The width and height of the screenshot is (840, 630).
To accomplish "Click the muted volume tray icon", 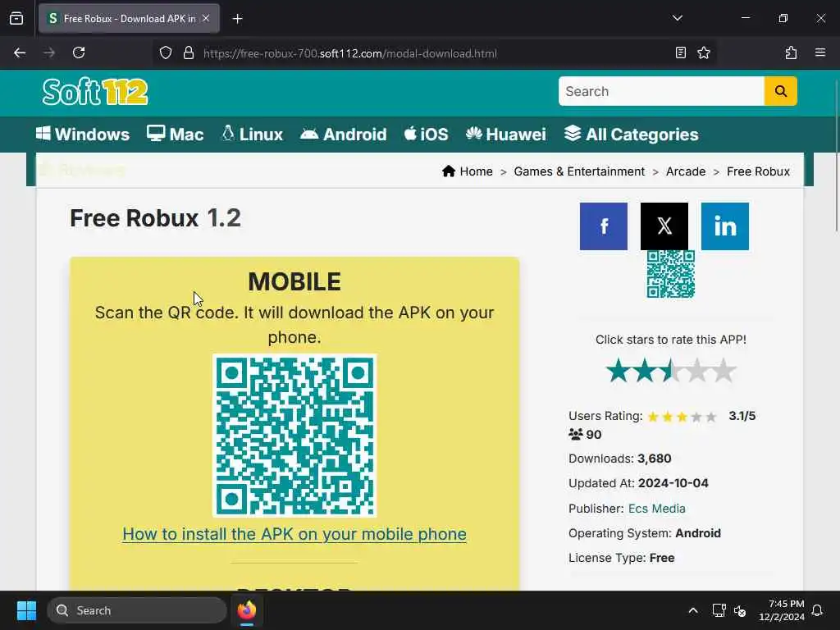I will (740, 610).
